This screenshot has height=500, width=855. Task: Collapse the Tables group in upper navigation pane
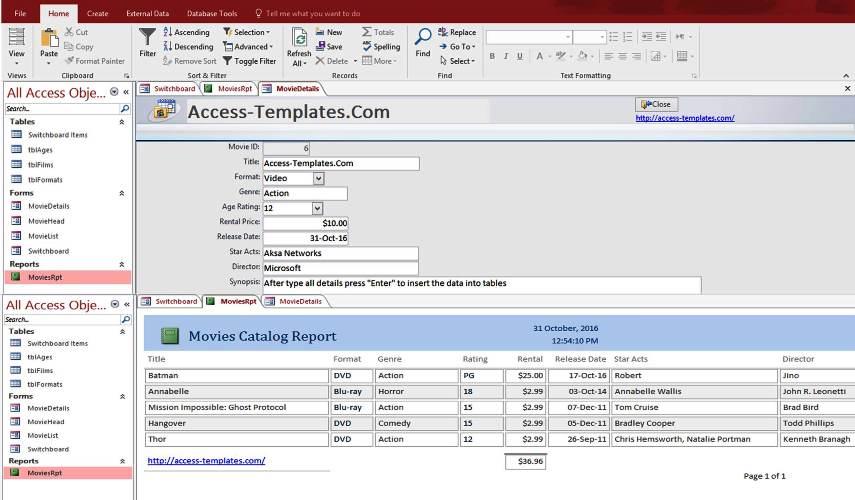[x=122, y=122]
